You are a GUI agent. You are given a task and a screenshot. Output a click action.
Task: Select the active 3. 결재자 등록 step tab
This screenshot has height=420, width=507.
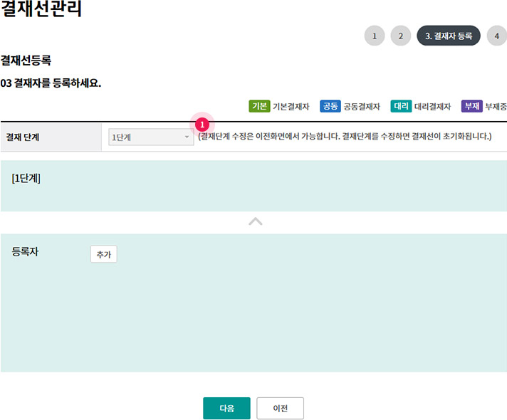(x=449, y=36)
